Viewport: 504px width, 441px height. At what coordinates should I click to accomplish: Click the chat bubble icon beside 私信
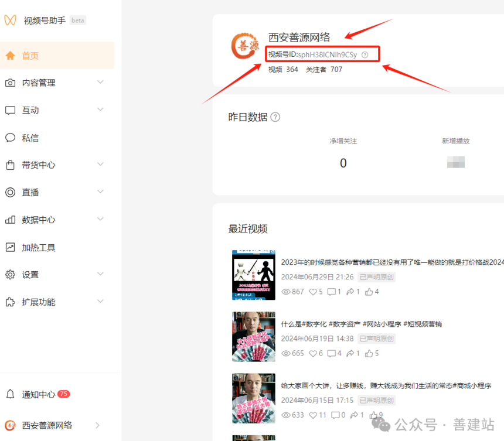pyautogui.click(x=11, y=138)
